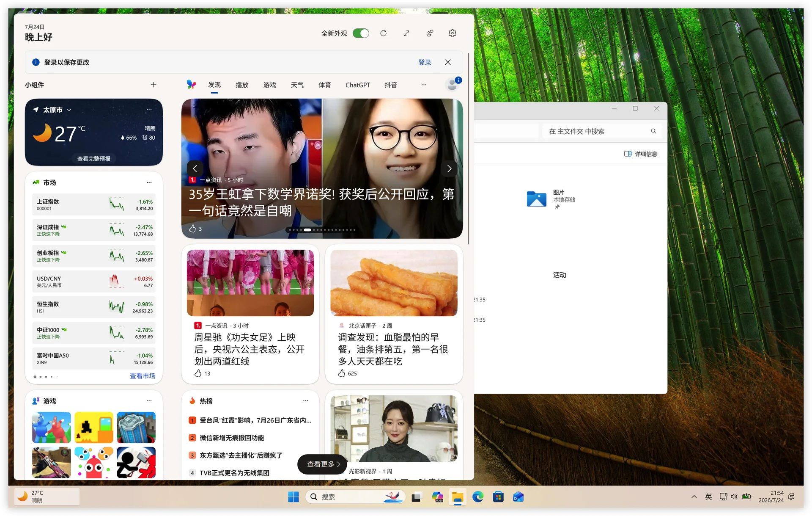Dismiss the 登录以保存更改 banner

(448, 62)
